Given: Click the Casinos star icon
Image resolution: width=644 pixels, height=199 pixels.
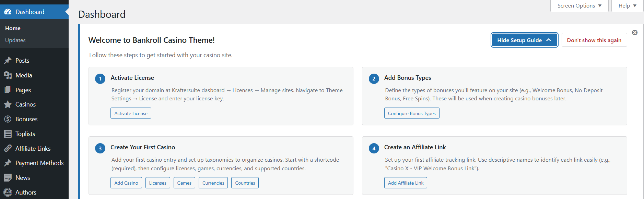Looking at the screenshot, I should coord(8,104).
